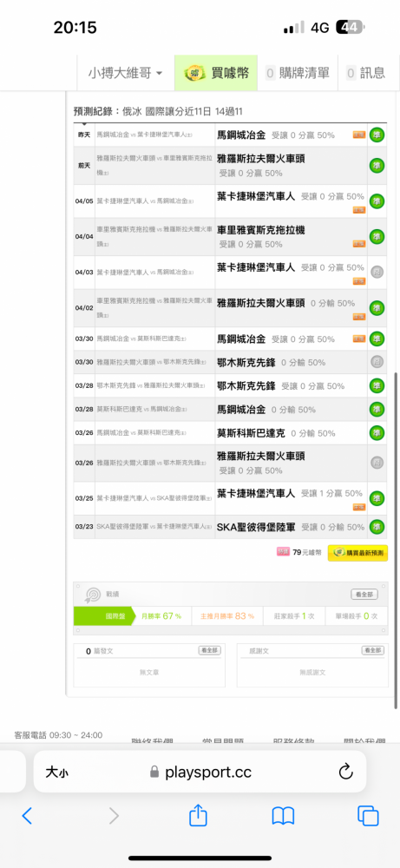
Task: Tap Safari back arrow
Action: coord(27,815)
